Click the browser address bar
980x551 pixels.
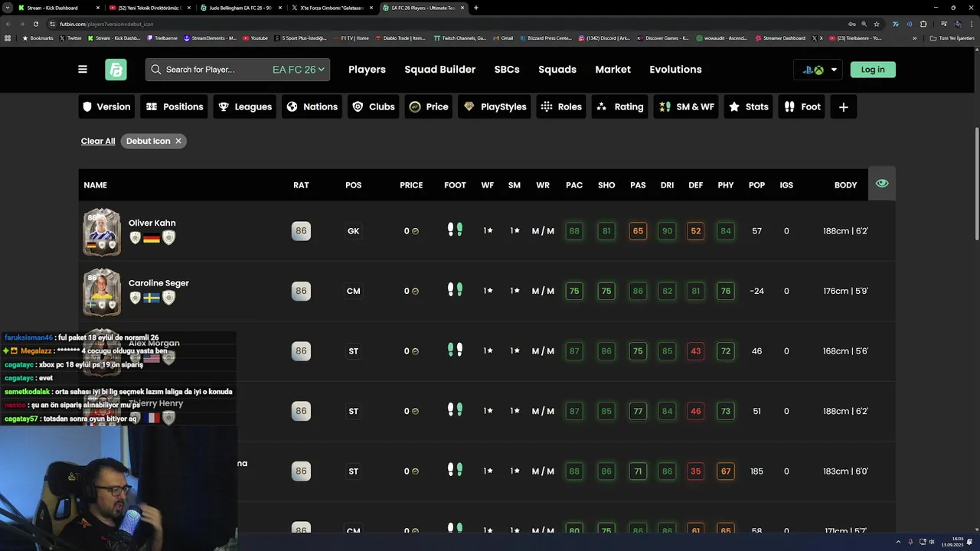[x=444, y=24]
